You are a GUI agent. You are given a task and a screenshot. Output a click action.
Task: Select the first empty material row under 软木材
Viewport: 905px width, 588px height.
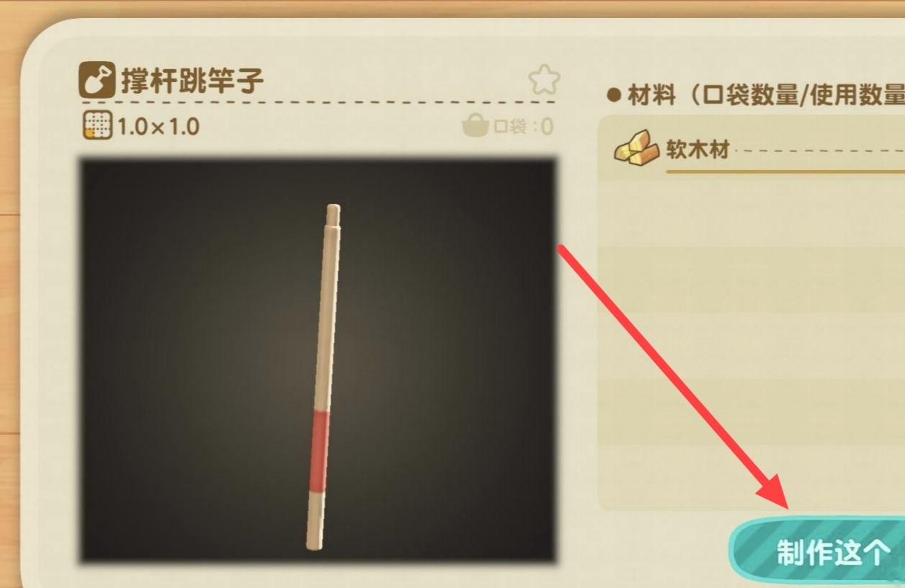(x=752, y=213)
